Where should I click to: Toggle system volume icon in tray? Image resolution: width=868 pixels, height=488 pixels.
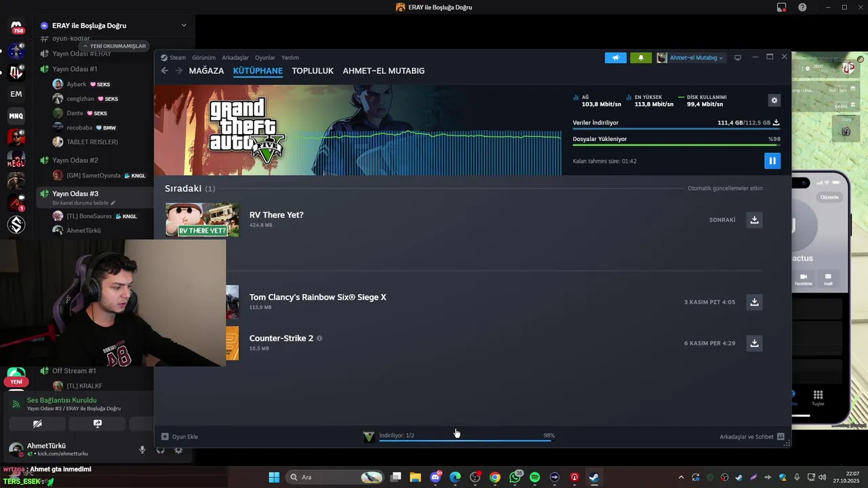click(x=823, y=477)
